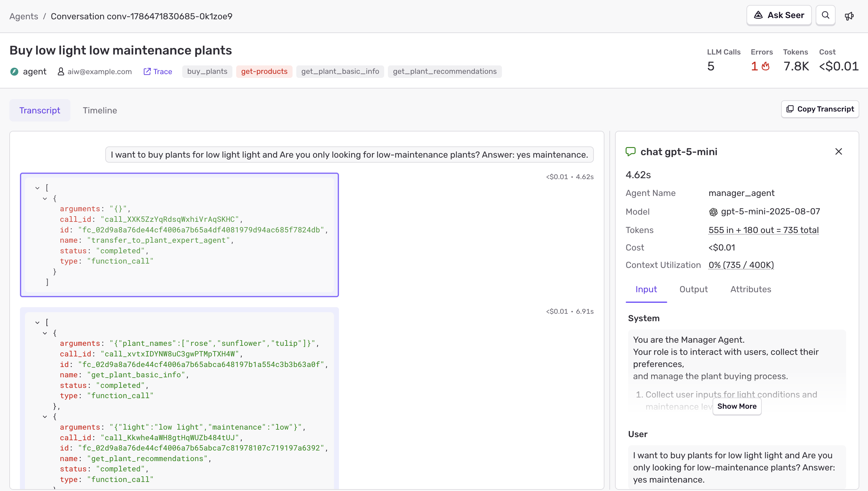Collapse the transfer_to_plant_expert_agent object
The image size is (868, 491).
(45, 199)
